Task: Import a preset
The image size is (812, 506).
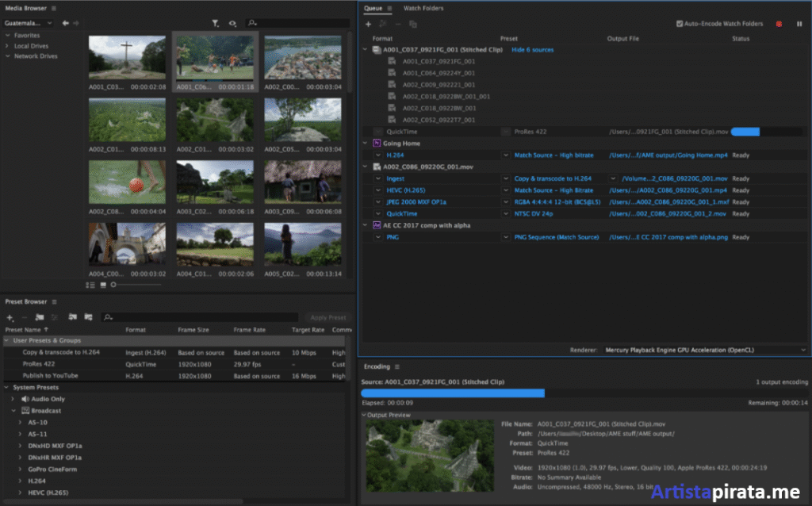Action: click(72, 316)
